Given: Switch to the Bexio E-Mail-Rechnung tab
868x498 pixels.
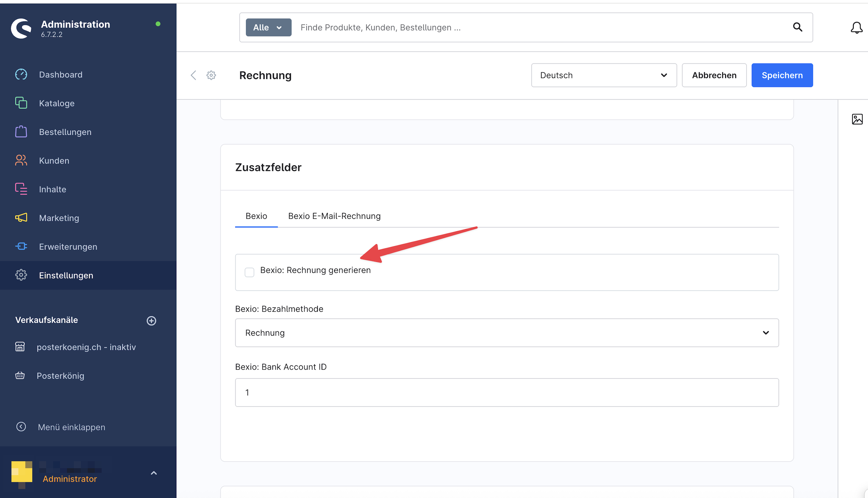Looking at the screenshot, I should (334, 216).
